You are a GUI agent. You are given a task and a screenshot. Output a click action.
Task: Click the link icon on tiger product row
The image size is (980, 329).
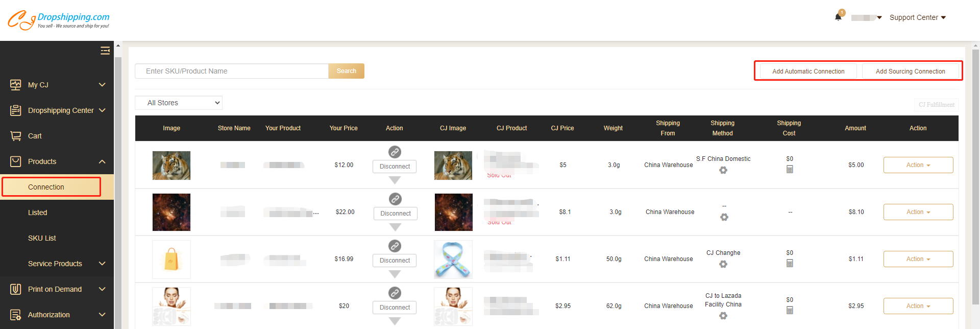pyautogui.click(x=395, y=152)
